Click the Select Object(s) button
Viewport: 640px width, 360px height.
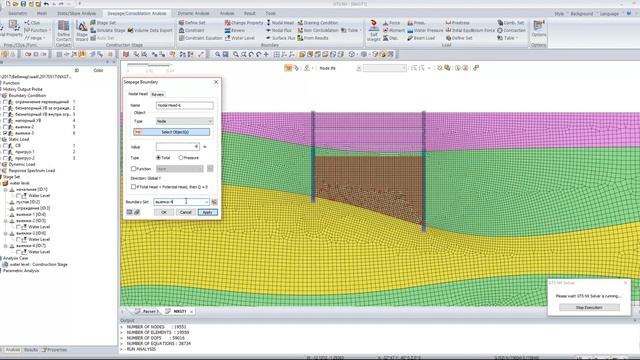172,132
